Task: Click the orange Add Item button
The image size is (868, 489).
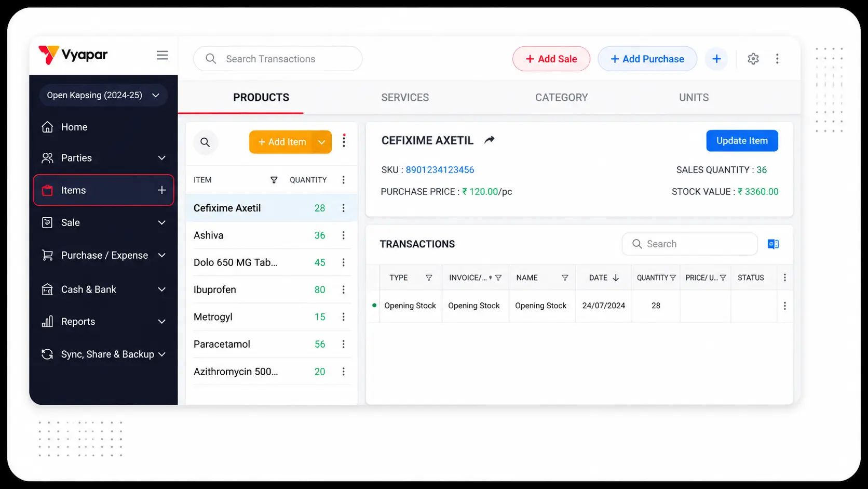Action: 281,142
